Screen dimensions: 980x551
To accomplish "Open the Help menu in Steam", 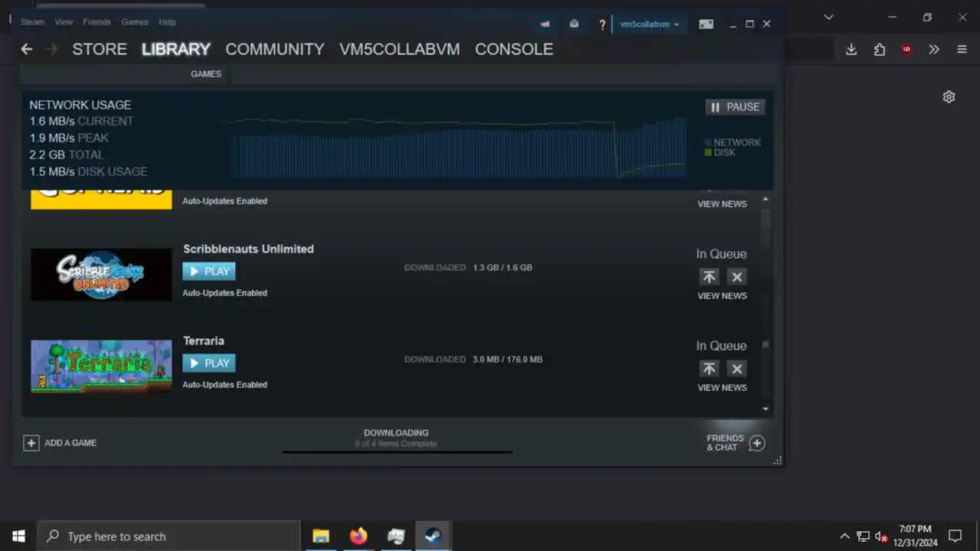I will 167,22.
